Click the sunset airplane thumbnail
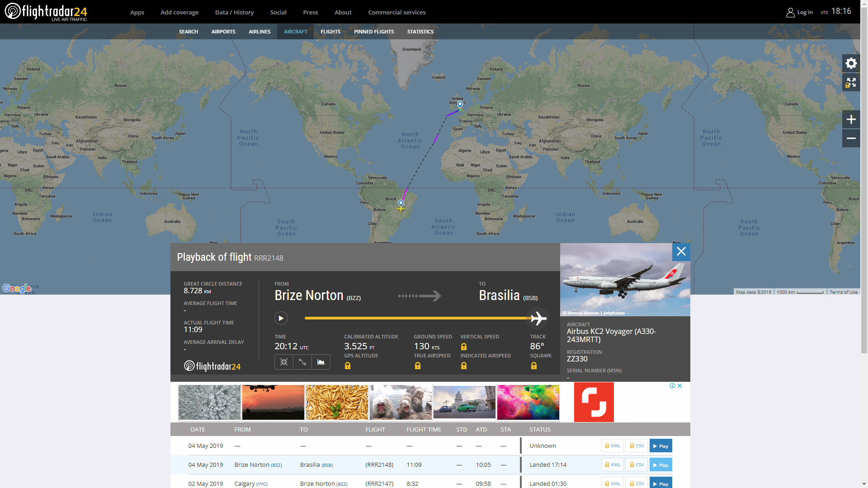The image size is (868, 488). pos(273,402)
